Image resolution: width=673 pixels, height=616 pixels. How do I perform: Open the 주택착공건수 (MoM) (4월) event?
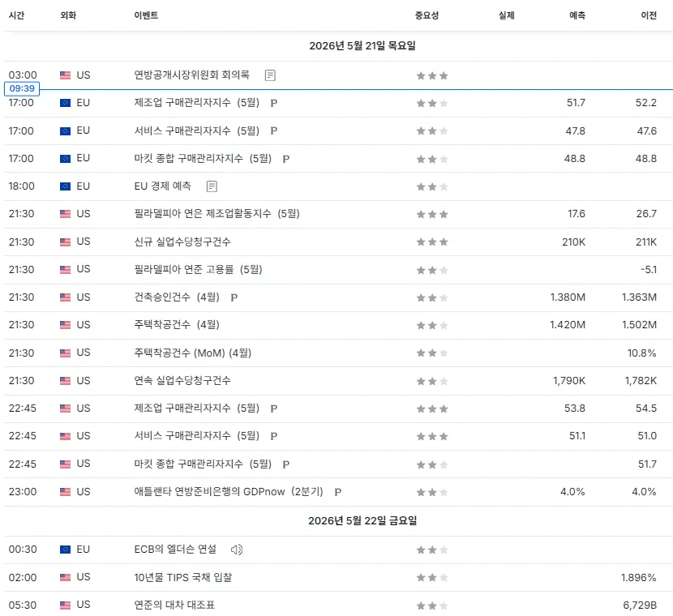[193, 353]
